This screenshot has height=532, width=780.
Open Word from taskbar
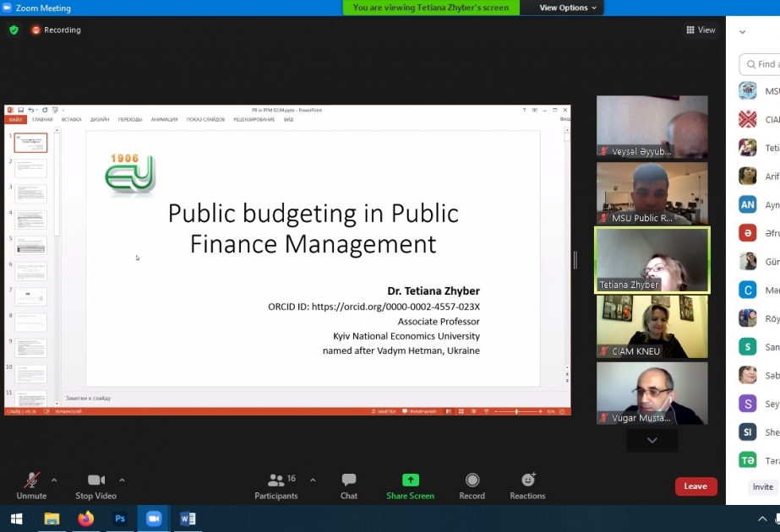pos(188,519)
